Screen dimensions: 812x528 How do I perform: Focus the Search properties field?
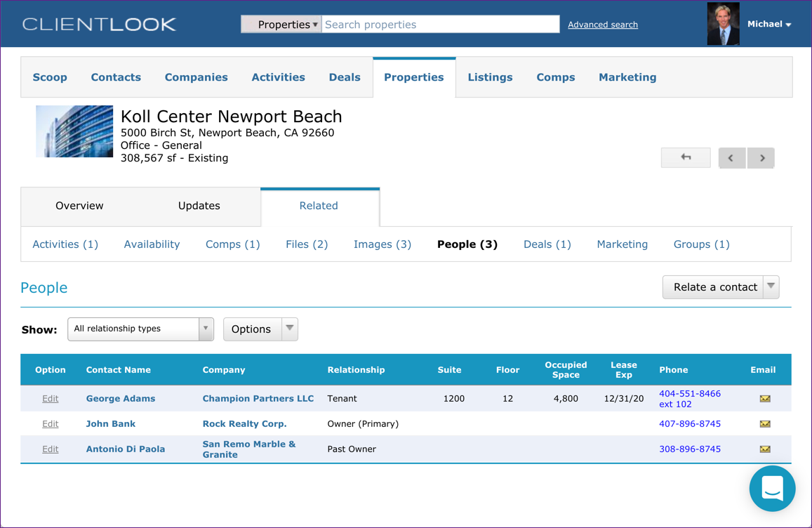pos(440,25)
